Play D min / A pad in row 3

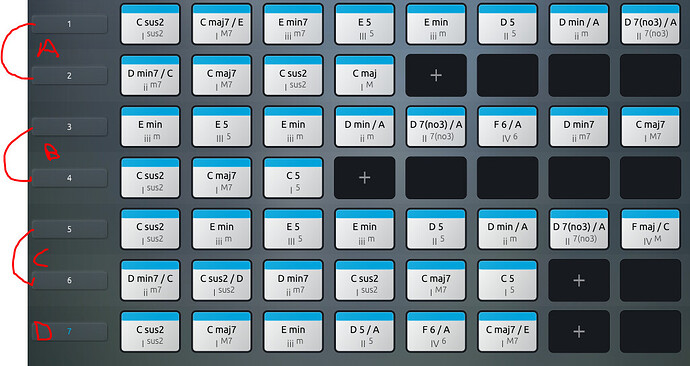[364, 127]
